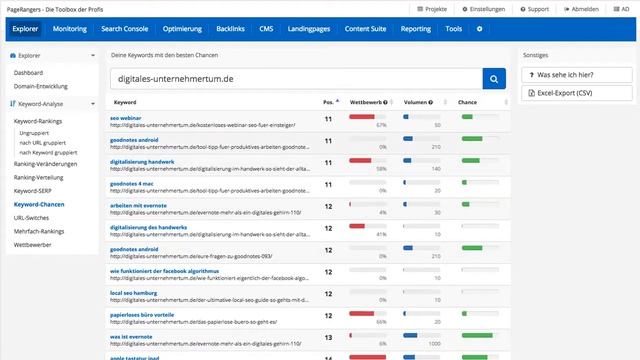
Task: Open Domain-Entwicklung in sidebar
Action: pos(41,86)
